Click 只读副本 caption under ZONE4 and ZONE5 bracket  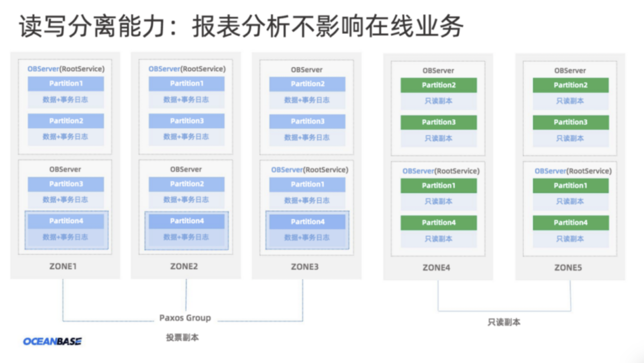pos(504,322)
